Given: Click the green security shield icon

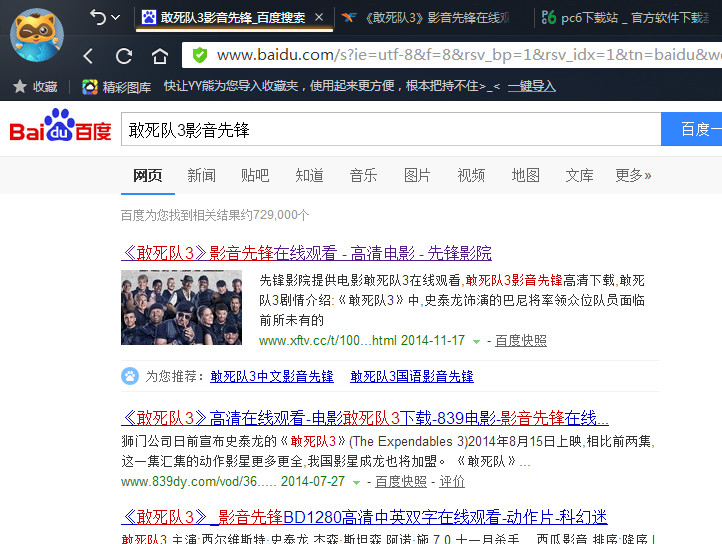Looking at the screenshot, I should point(200,55).
